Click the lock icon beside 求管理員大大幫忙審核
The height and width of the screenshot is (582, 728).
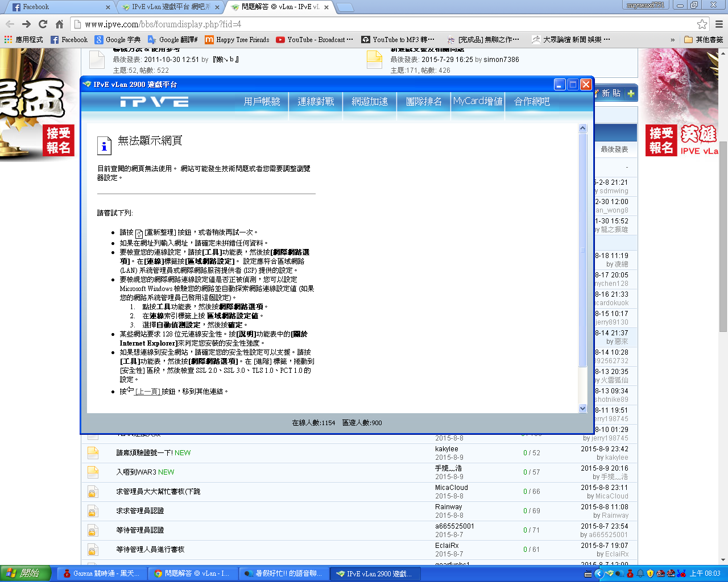coord(92,492)
